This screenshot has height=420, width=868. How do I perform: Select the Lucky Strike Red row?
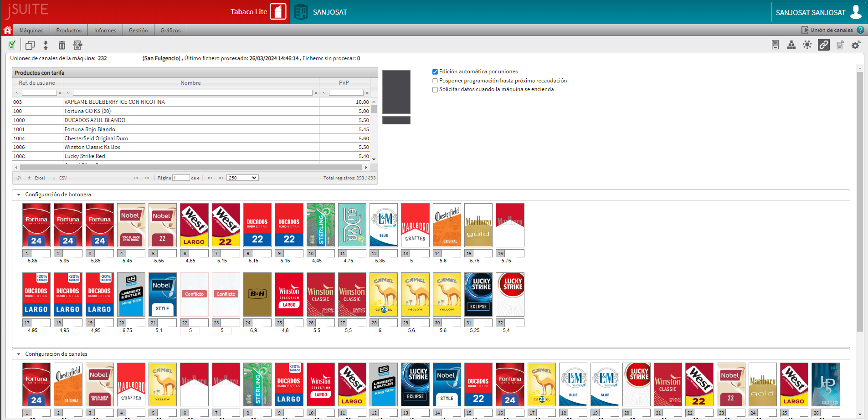coord(191,156)
